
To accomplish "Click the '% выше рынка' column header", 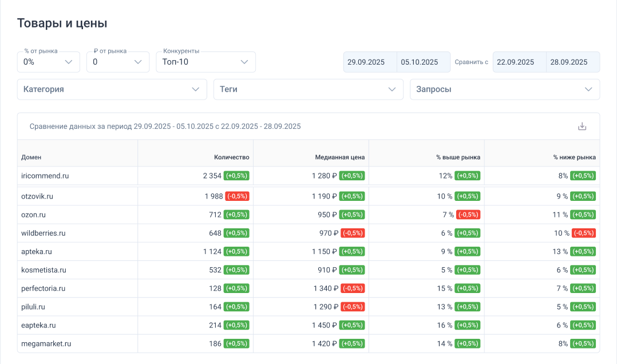I will (x=458, y=157).
